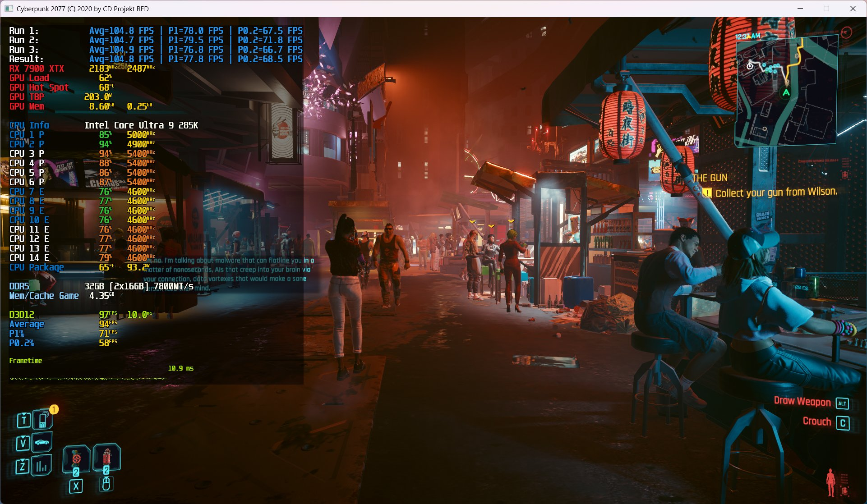Click the P0.2% 58 FPS reading

[x=108, y=343]
